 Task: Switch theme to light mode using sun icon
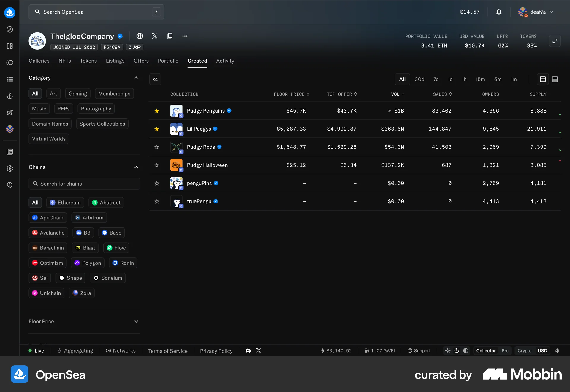coord(448,351)
